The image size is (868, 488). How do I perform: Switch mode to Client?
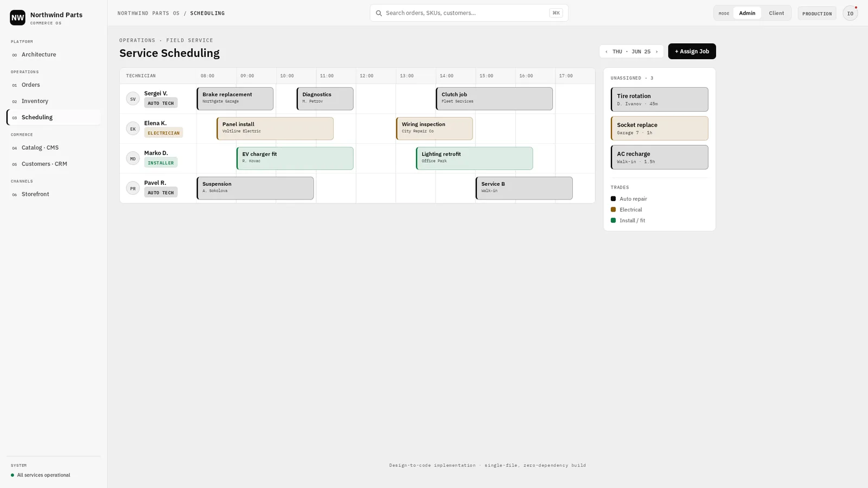pyautogui.click(x=776, y=13)
